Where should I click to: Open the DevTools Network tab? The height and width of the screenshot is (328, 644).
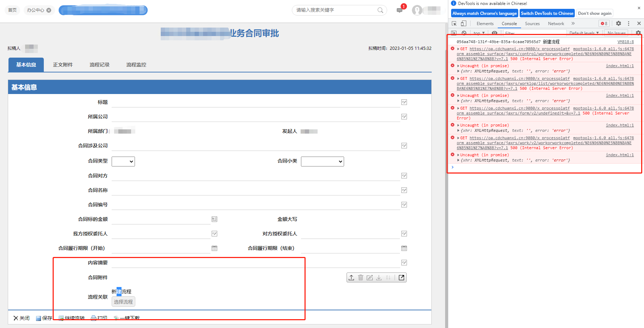(556, 23)
